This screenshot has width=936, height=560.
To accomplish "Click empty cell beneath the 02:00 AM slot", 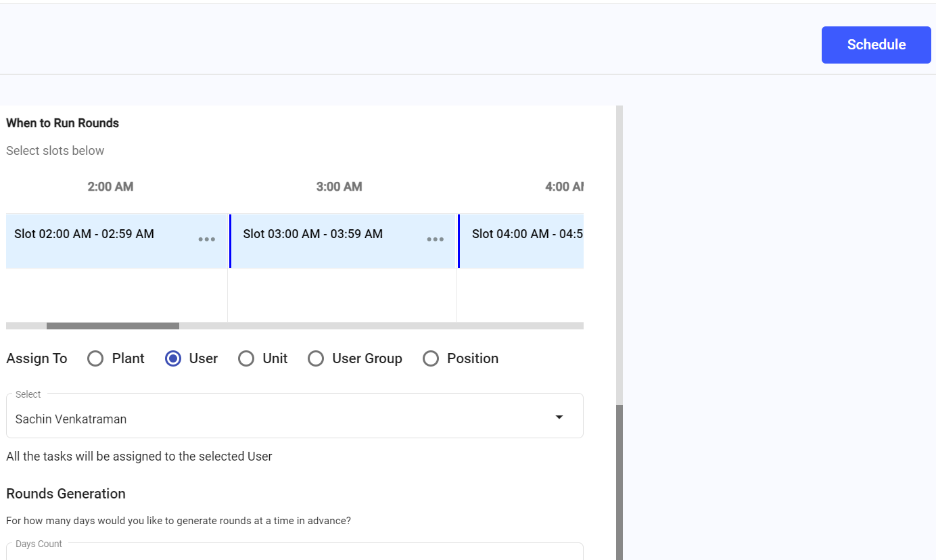I will click(x=116, y=296).
